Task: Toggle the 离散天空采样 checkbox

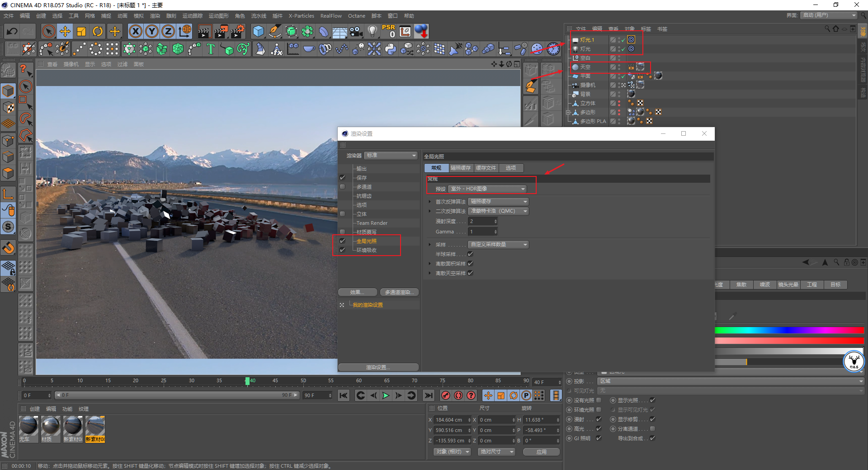Action: [470, 273]
